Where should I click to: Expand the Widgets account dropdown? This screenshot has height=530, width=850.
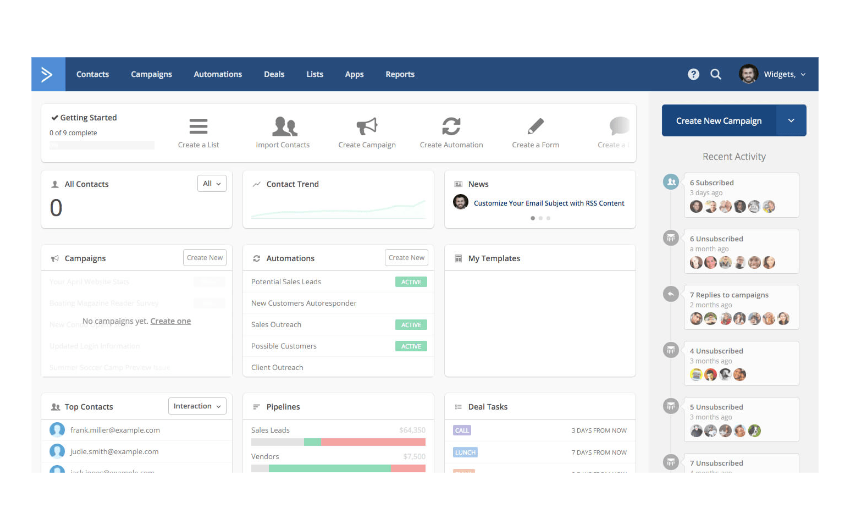click(x=784, y=74)
